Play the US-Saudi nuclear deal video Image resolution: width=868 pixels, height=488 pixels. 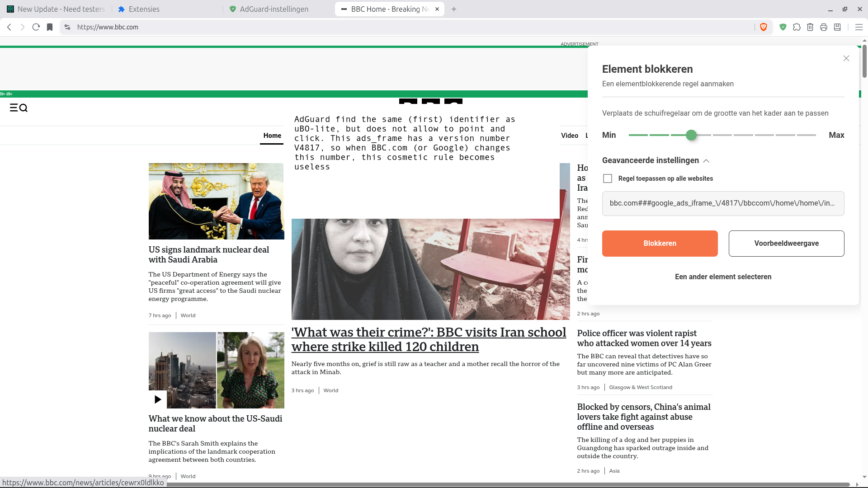(x=157, y=399)
